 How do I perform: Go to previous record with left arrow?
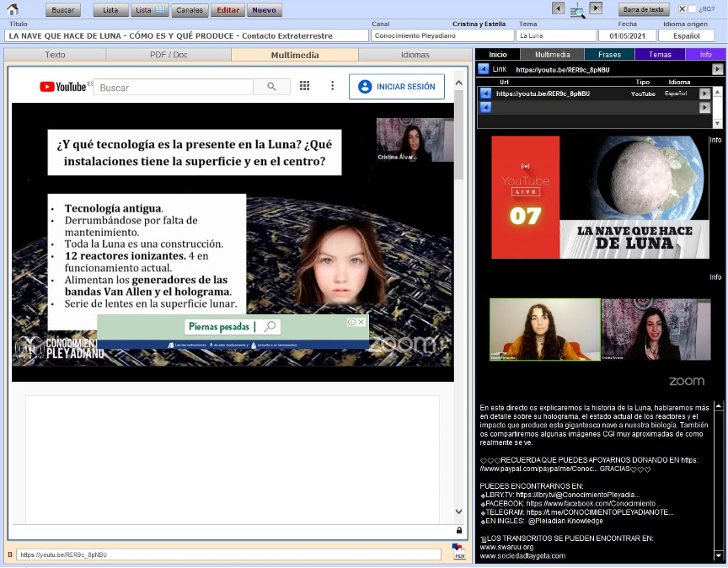558,8
